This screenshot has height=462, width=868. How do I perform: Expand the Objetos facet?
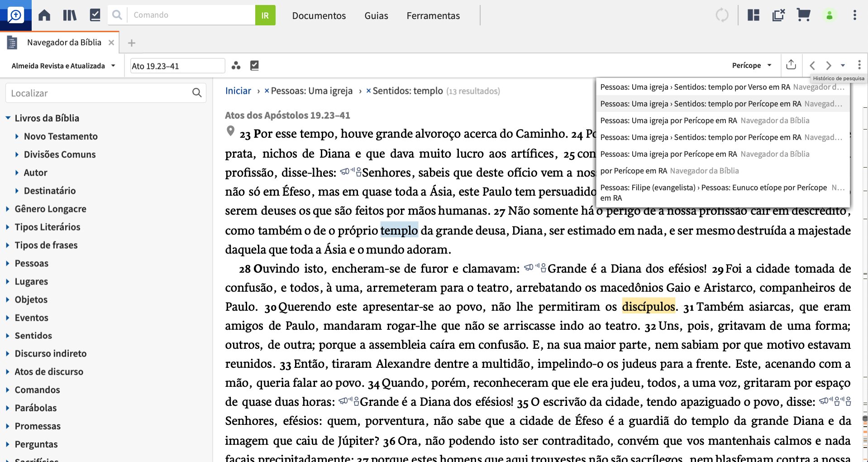[x=8, y=299]
